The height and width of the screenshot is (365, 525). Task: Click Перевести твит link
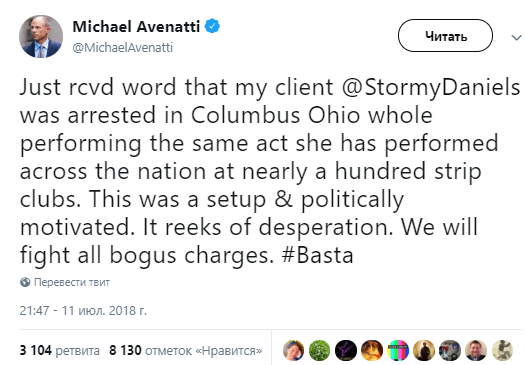[x=72, y=282]
